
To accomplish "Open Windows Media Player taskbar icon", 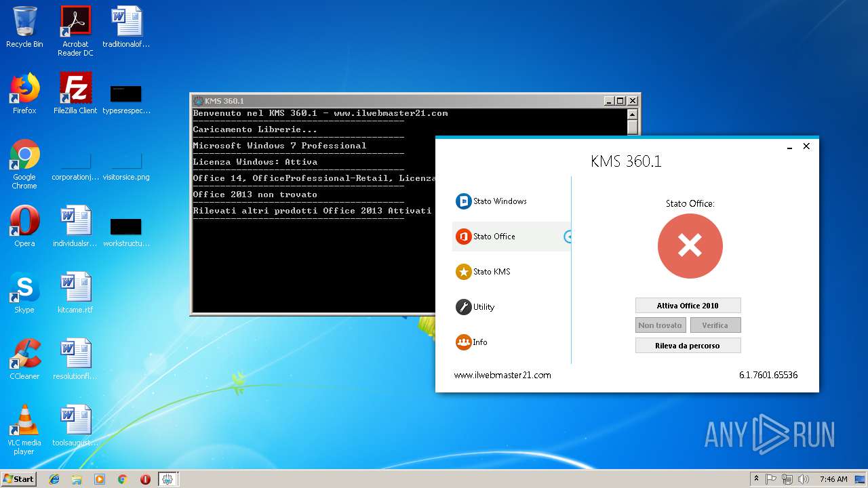I will (100, 479).
